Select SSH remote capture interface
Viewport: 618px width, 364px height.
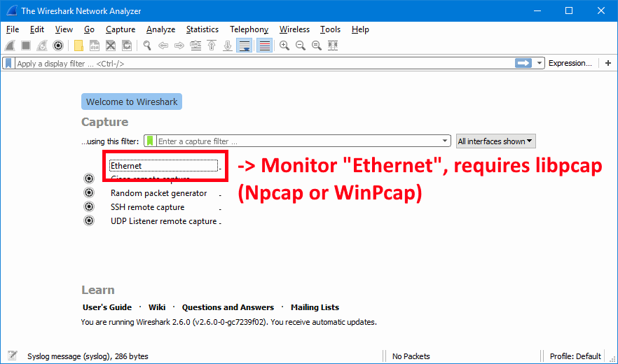(x=147, y=207)
